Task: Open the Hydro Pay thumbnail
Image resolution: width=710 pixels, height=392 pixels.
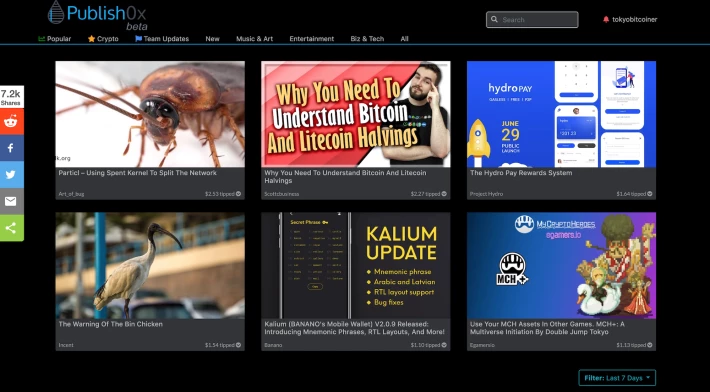Action: click(x=561, y=114)
